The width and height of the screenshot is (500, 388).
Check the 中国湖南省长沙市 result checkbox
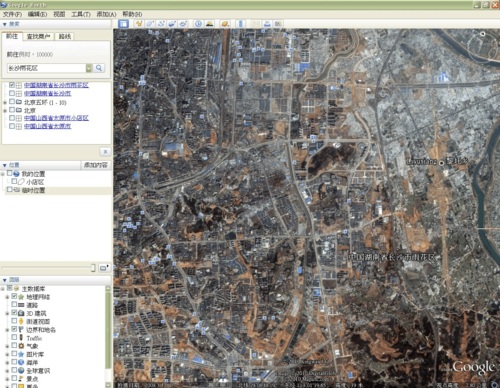12,93
